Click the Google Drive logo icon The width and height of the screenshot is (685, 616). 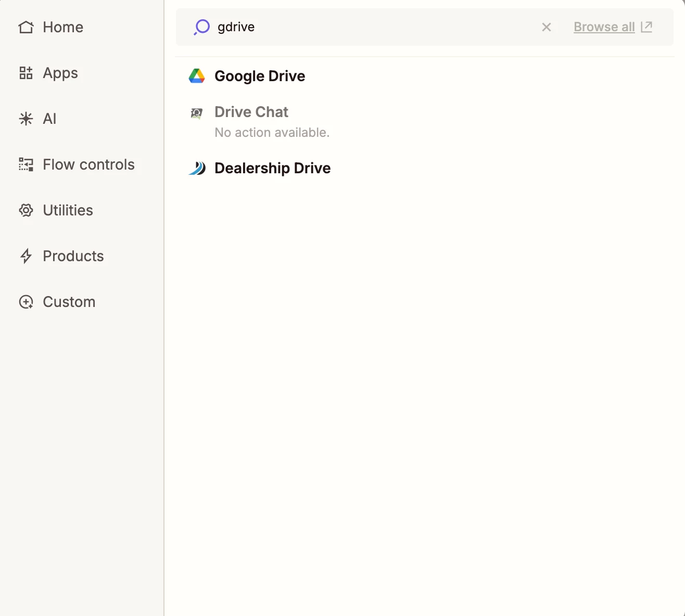pos(197,76)
